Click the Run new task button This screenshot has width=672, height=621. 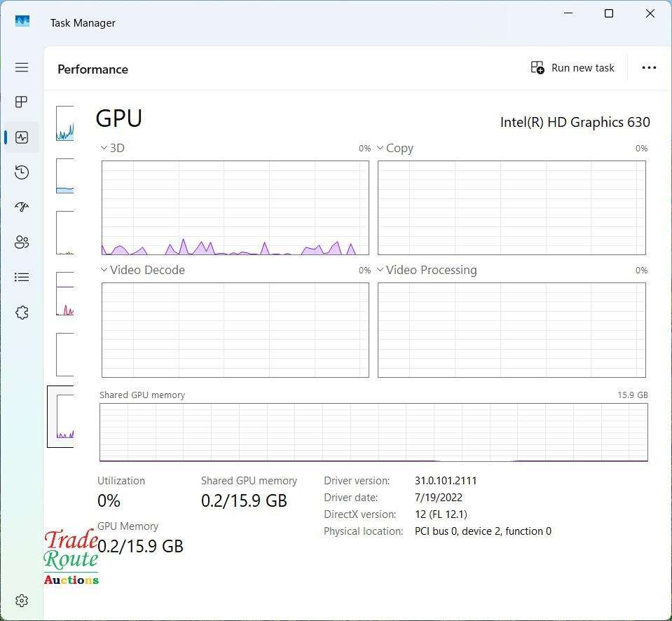pos(572,68)
